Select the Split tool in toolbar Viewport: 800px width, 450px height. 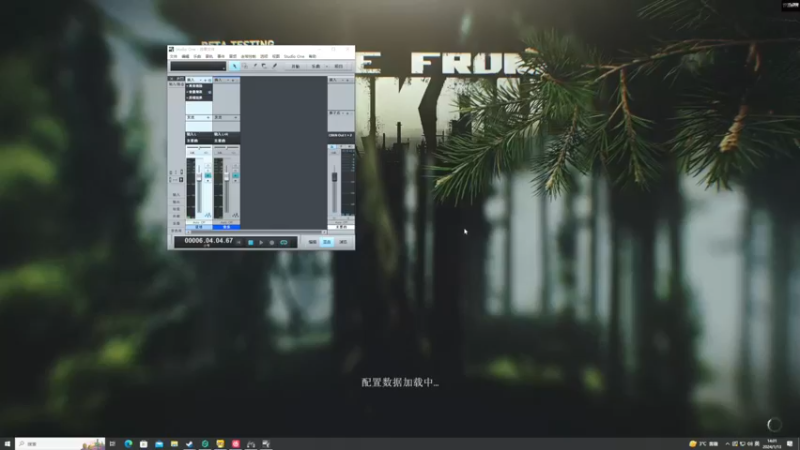click(x=255, y=66)
